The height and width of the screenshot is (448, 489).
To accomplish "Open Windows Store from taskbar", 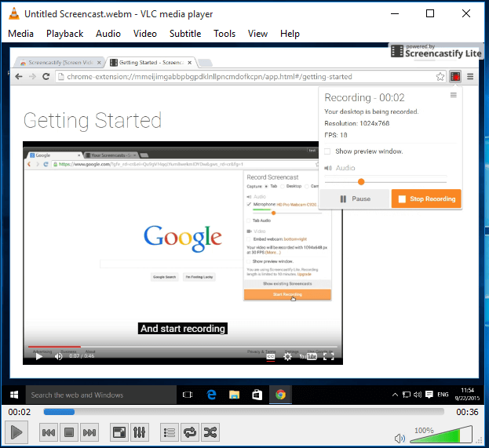I will click(x=257, y=395).
